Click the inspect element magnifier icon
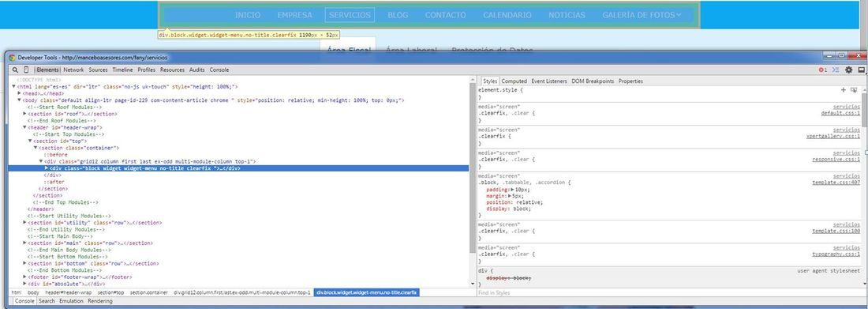The width and height of the screenshot is (868, 309). (15, 70)
